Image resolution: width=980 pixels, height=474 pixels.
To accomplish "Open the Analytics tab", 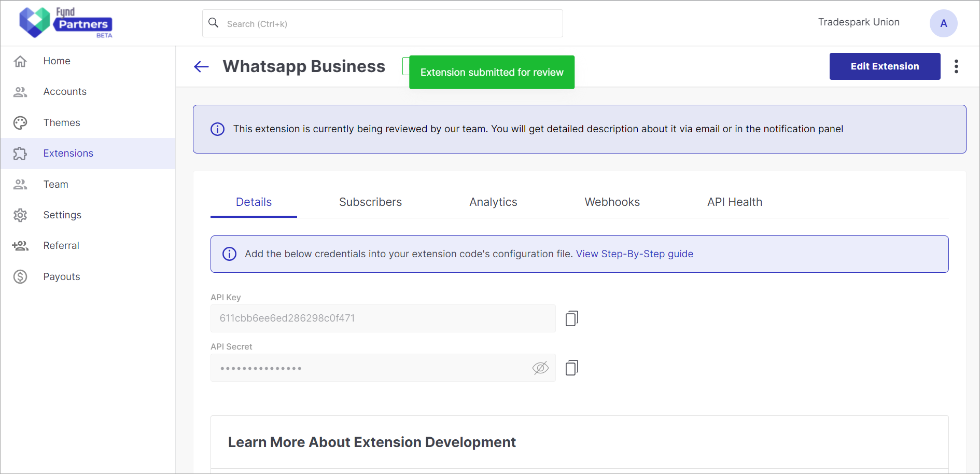I will 493,202.
